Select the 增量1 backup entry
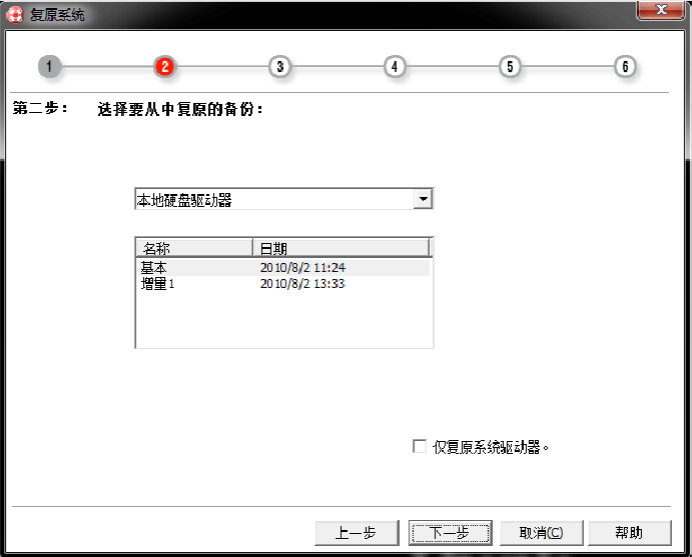Screen dimensions: 692x557 click(158, 284)
